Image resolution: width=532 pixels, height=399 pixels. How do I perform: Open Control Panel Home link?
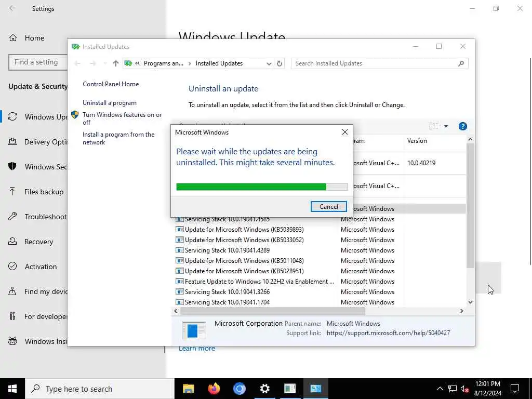pyautogui.click(x=111, y=84)
